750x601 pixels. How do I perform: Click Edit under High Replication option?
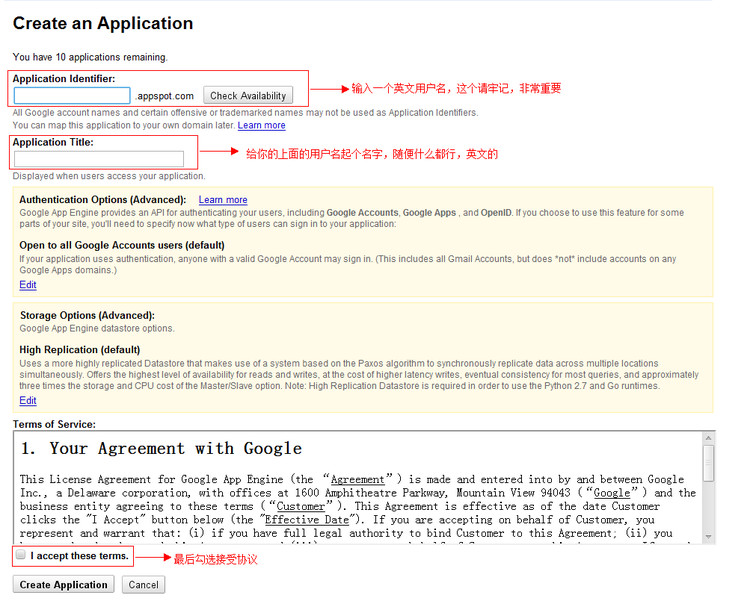tap(28, 401)
